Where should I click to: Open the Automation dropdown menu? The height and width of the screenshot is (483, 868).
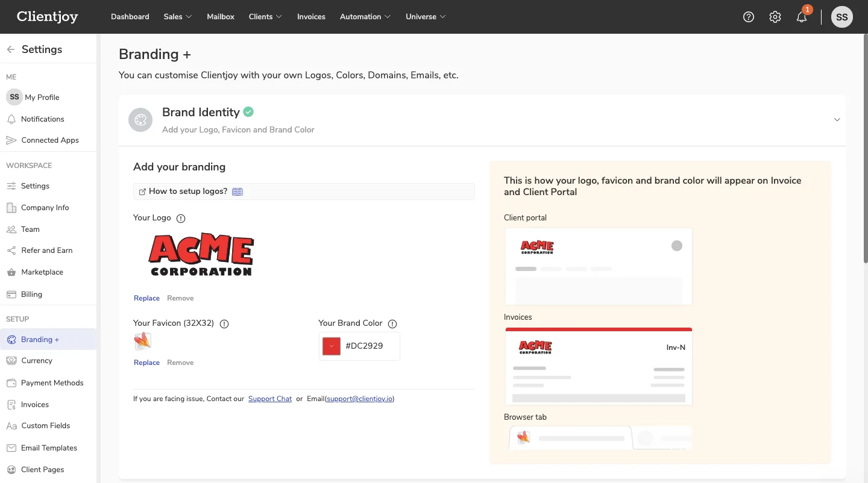click(365, 17)
